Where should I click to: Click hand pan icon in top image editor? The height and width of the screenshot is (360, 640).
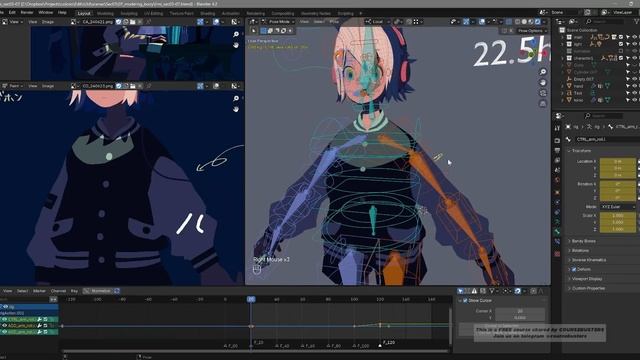click(236, 45)
